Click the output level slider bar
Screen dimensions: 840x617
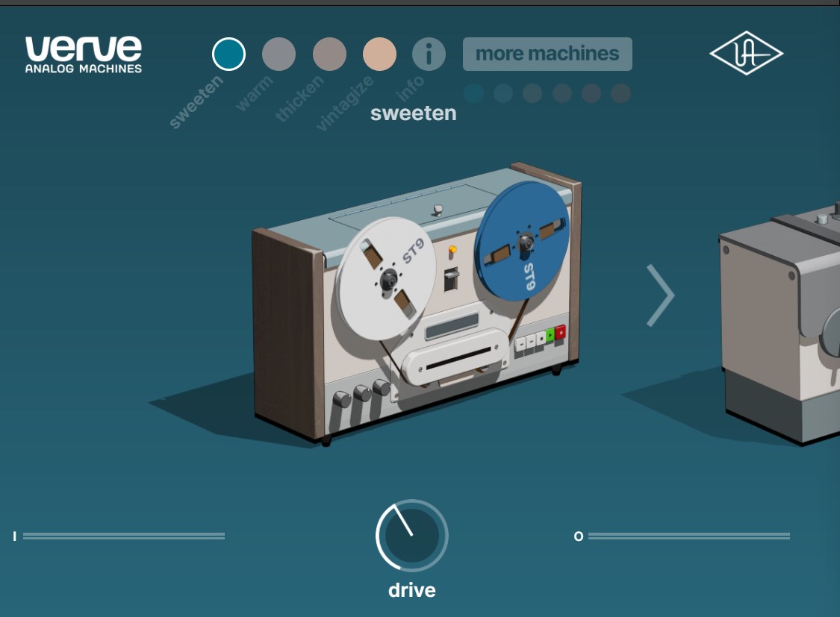coord(689,536)
